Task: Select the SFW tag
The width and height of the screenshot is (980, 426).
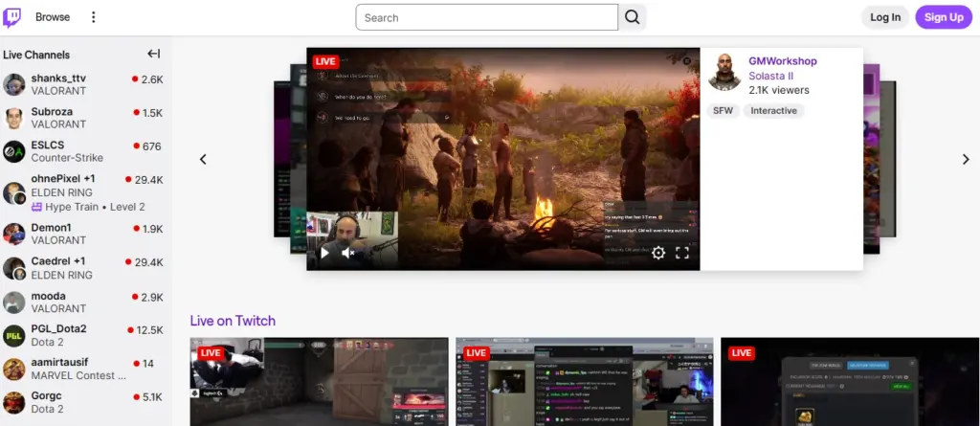Action: [724, 111]
